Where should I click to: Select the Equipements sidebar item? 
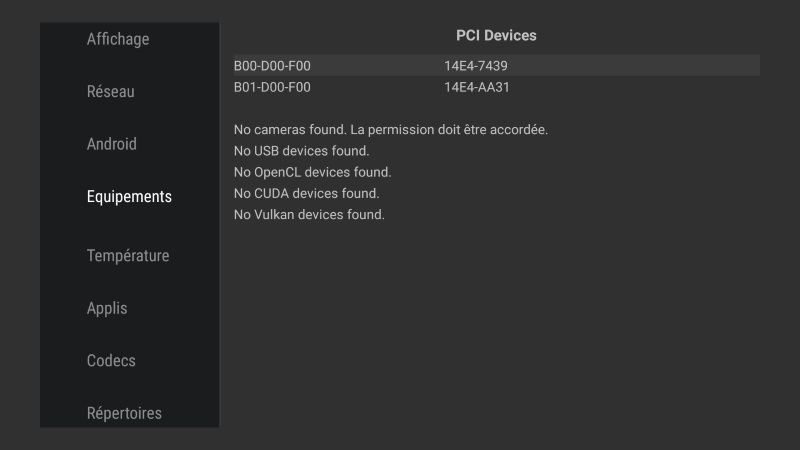129,197
